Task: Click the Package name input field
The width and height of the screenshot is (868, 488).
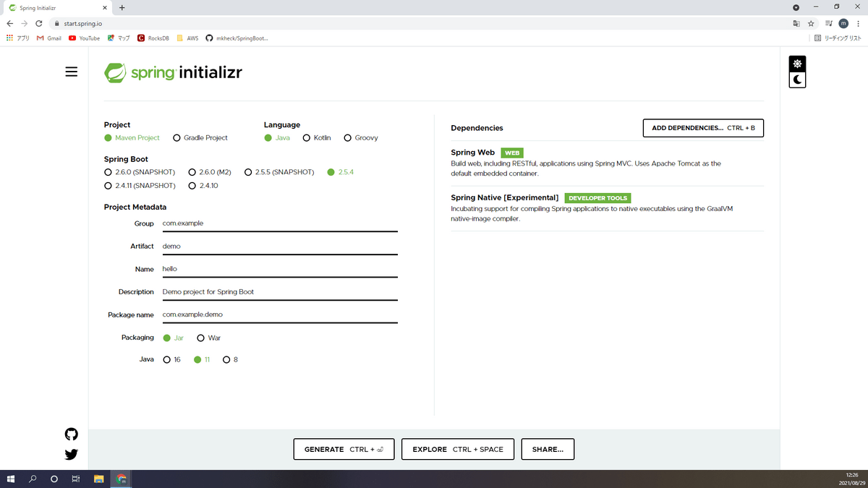Action: pyautogui.click(x=280, y=315)
